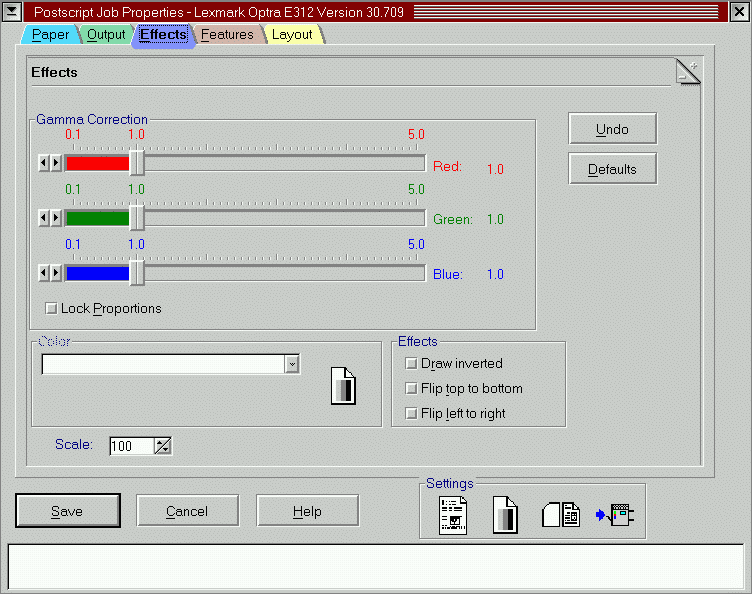Restore settings with Defaults button

pos(612,169)
